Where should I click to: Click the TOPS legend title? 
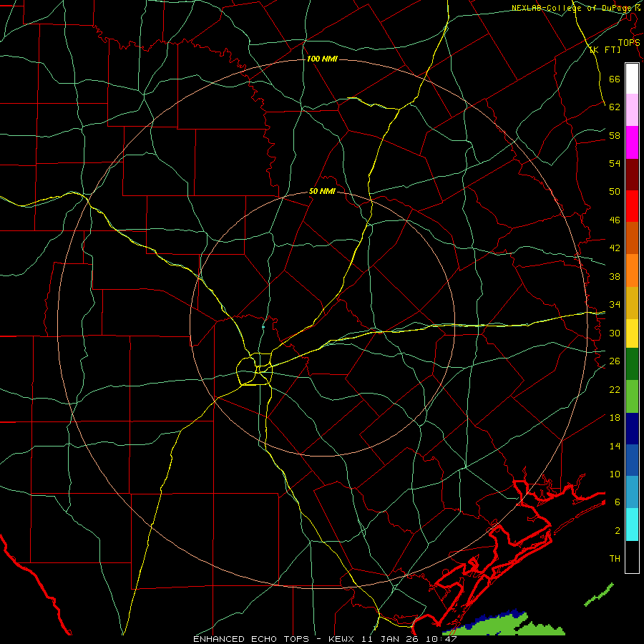(629, 42)
